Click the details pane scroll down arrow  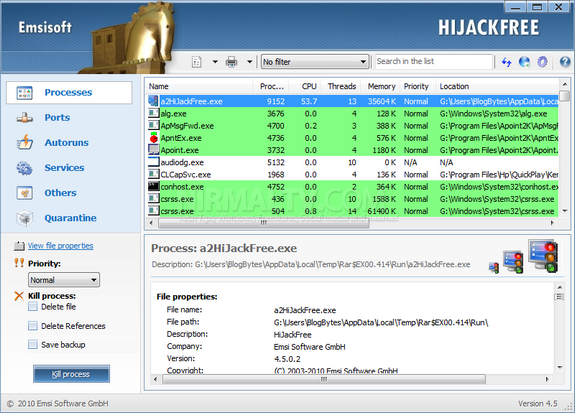[x=560, y=367]
